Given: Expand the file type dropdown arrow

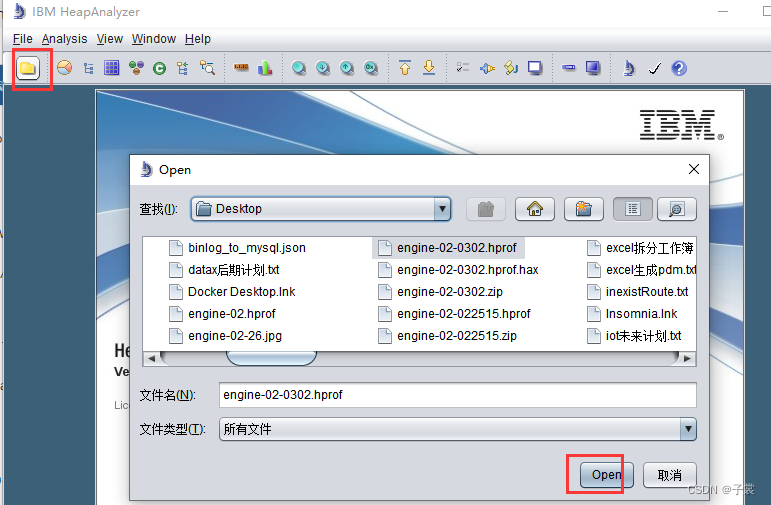Looking at the screenshot, I should tap(688, 429).
